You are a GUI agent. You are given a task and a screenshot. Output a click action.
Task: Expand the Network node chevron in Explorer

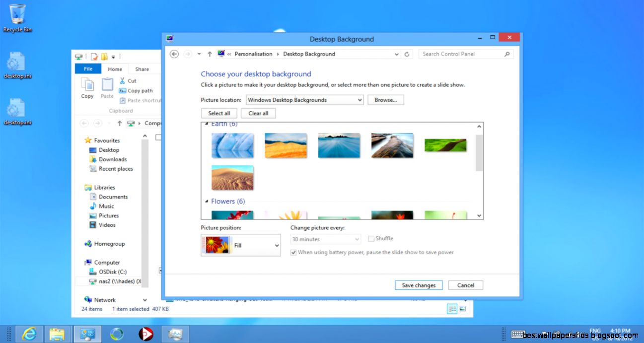pos(145,300)
